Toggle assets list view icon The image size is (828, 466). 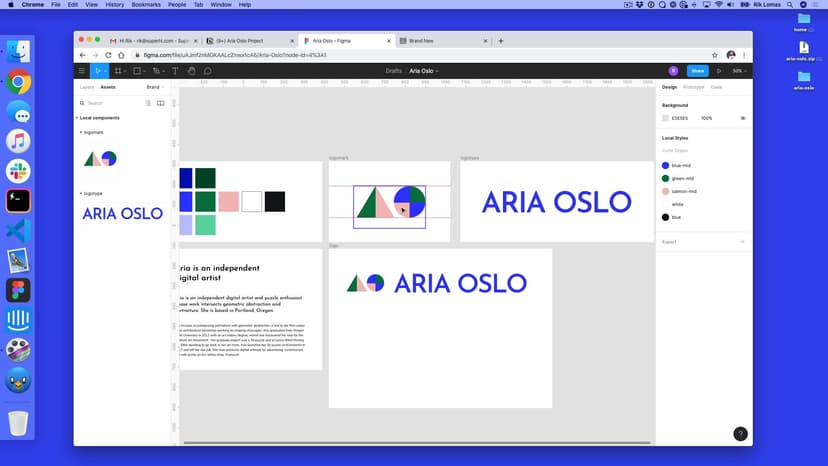click(x=148, y=103)
